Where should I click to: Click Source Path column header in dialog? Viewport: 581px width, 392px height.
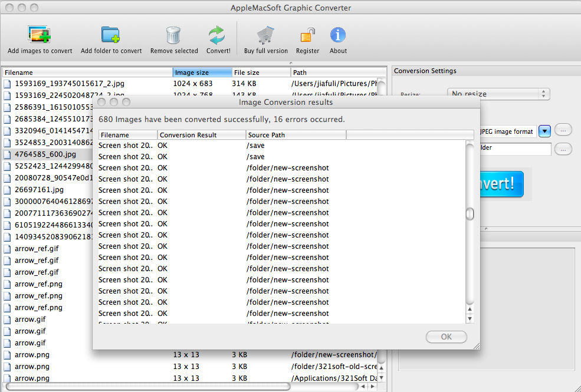[x=296, y=135]
